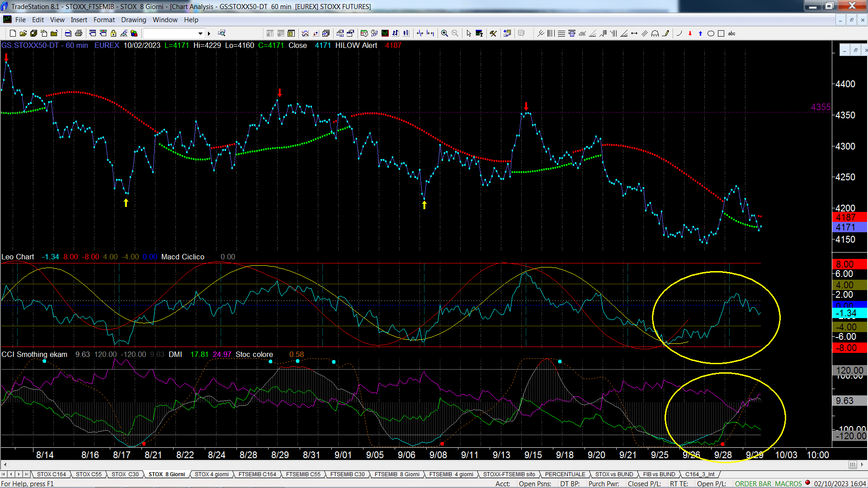Click the compress bar spacing icon
868x488 pixels.
pos(420,33)
